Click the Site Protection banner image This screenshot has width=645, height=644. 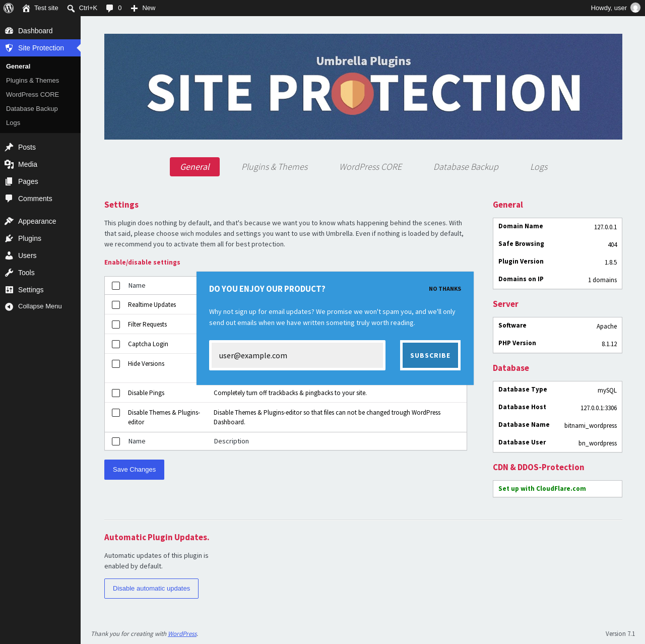(x=363, y=87)
